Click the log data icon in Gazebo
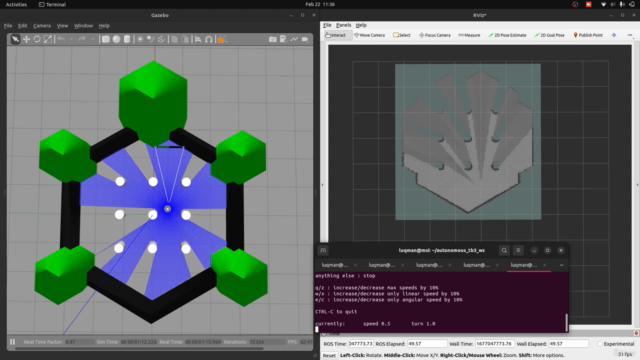Image resolution: width=640 pixels, height=360 pixels. pyautogui.click(x=283, y=39)
